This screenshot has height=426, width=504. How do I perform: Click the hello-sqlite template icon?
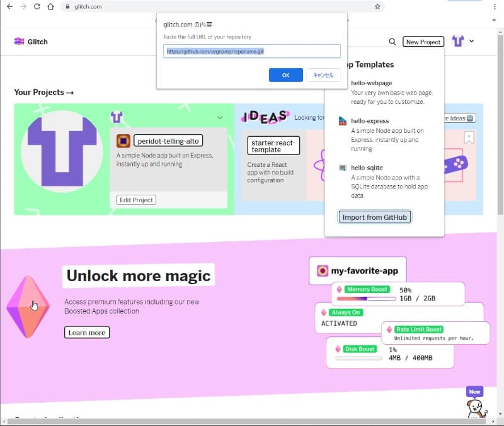tap(343, 168)
